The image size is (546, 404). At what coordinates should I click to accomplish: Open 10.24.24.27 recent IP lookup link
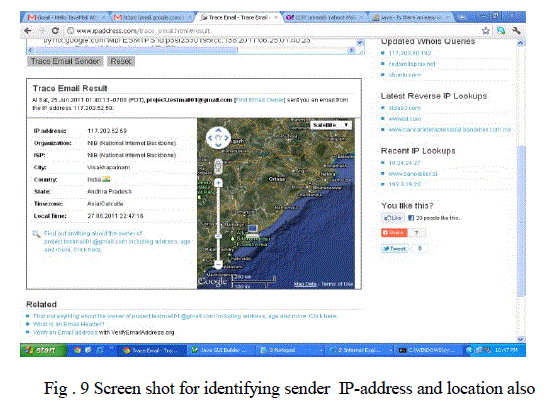tap(405, 163)
